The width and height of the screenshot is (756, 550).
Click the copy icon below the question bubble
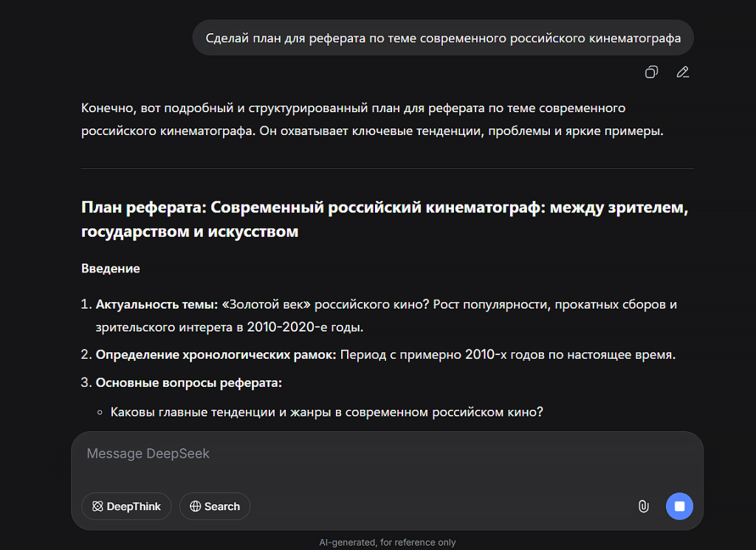(650, 72)
